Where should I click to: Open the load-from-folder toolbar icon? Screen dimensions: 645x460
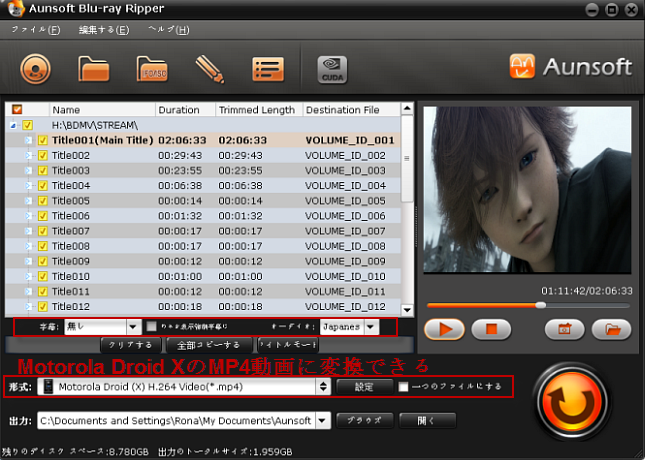click(x=94, y=69)
